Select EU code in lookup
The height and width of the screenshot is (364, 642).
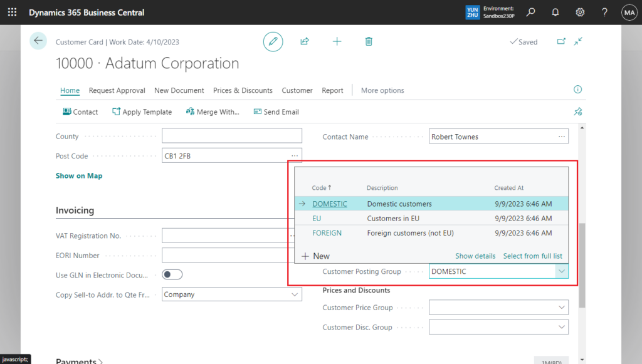(317, 219)
